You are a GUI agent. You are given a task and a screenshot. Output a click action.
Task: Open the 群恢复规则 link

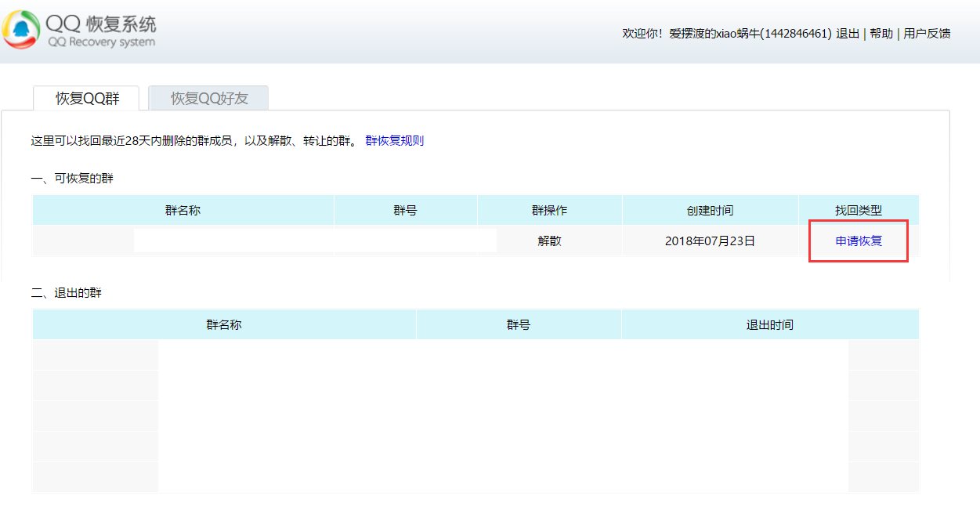coord(394,141)
